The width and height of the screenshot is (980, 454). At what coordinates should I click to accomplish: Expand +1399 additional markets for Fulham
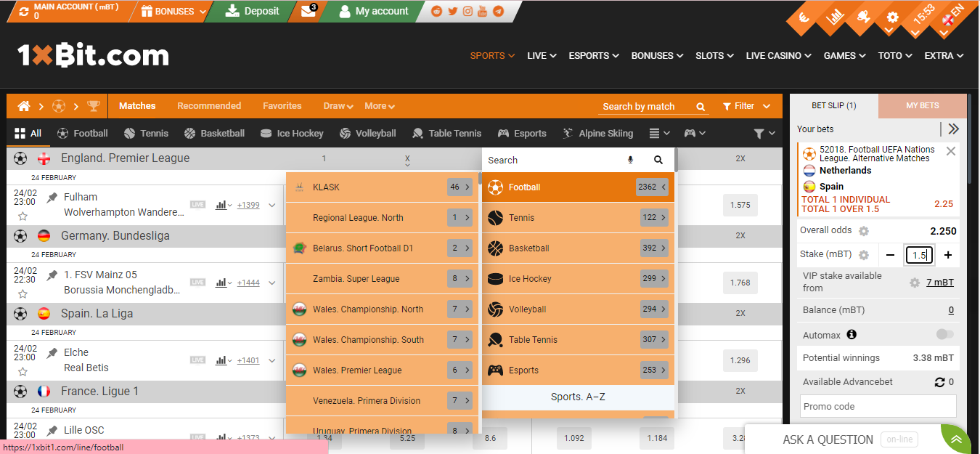tap(248, 205)
